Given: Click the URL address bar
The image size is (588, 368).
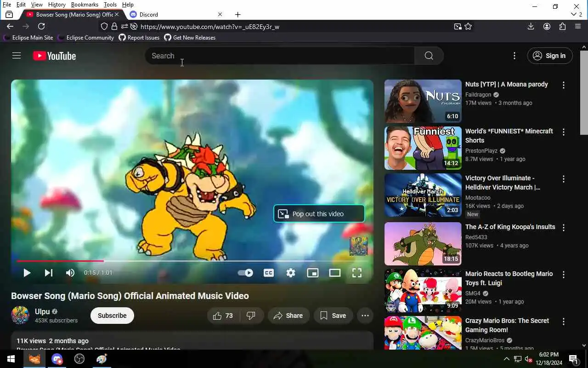Looking at the screenshot, I should pos(294,27).
